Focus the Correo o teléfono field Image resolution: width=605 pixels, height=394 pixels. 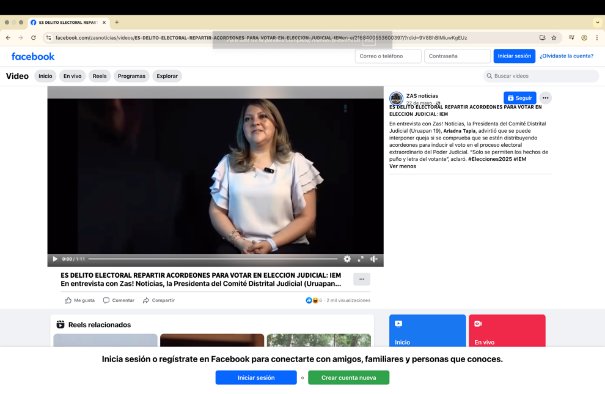pos(388,56)
